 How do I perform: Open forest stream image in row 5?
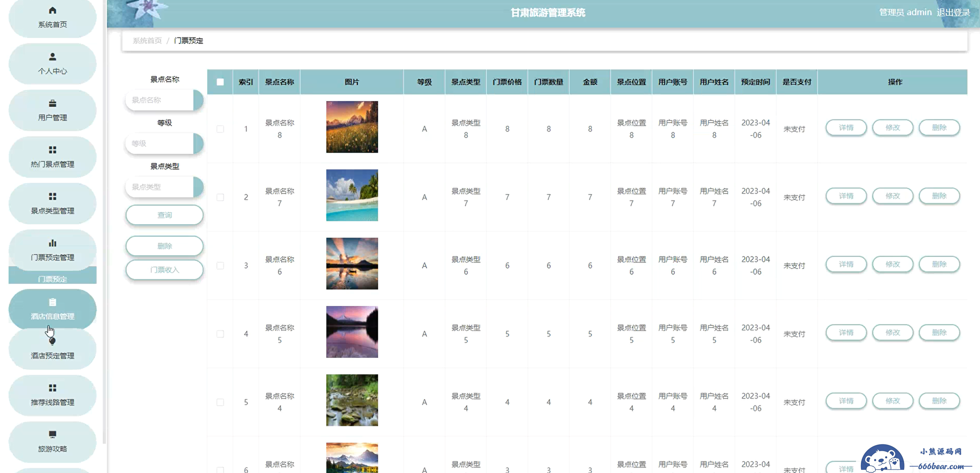tap(352, 400)
